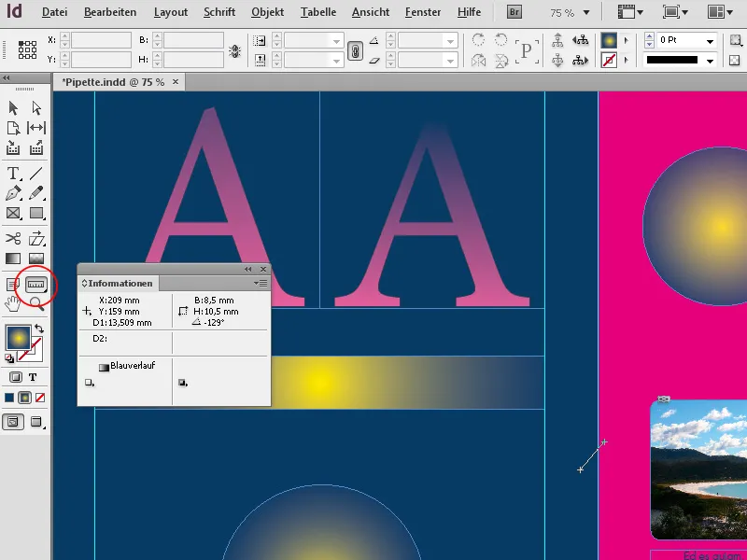
Task: Open the 75% zoom level dropdown
Action: (586, 12)
